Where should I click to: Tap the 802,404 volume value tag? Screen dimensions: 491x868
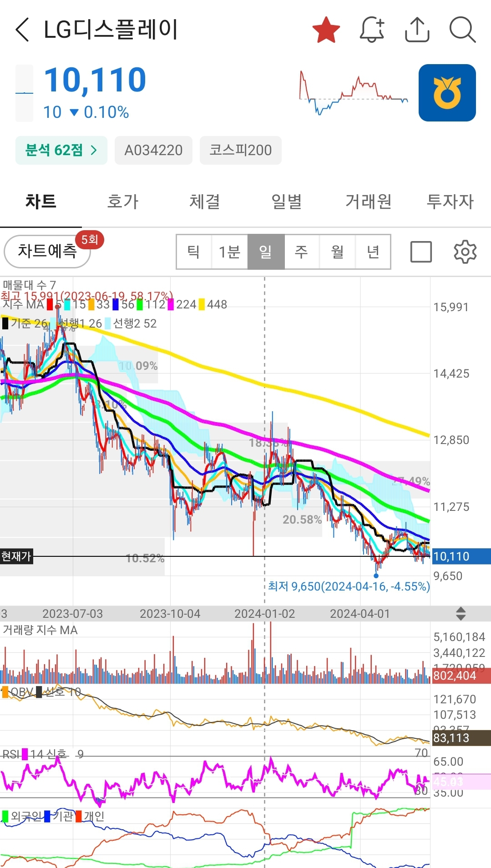click(461, 676)
